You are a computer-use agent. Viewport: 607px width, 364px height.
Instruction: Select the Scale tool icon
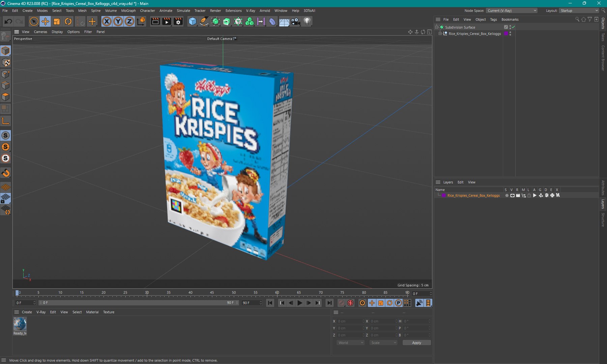[x=57, y=22]
